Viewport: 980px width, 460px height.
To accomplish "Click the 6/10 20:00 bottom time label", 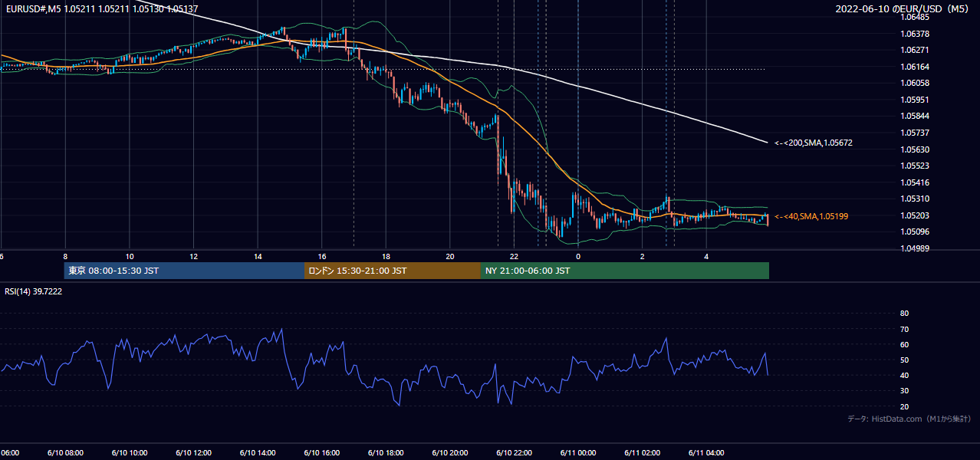I will tap(450, 452).
